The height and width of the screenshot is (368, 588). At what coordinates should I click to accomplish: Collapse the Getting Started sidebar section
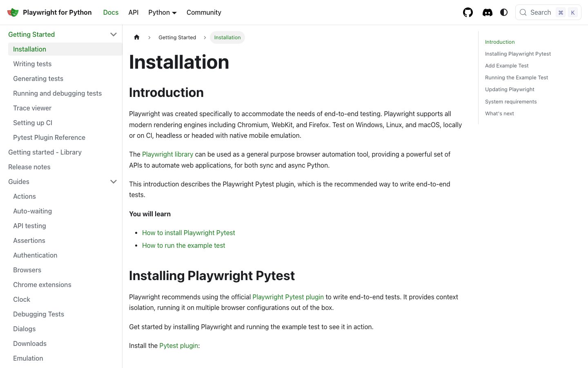(x=114, y=34)
